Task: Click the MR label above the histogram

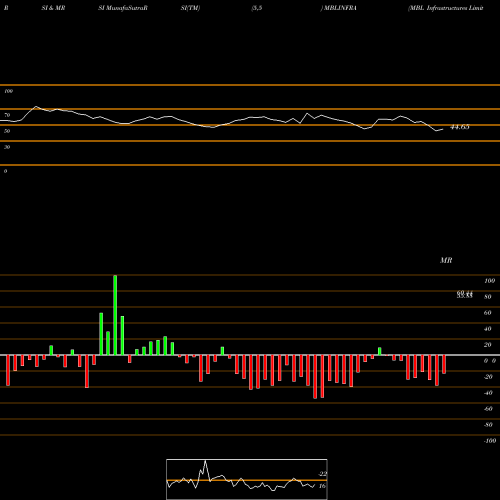Action: pyautogui.click(x=446, y=260)
